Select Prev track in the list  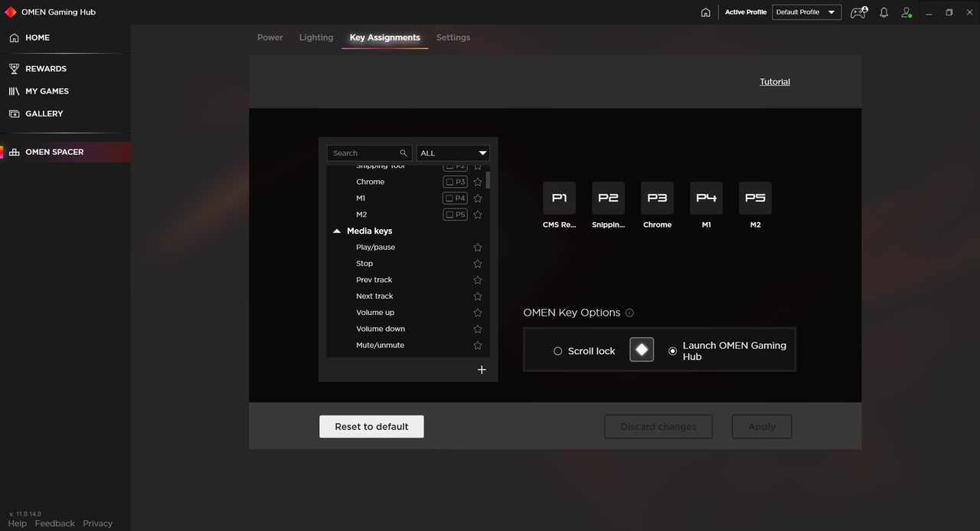tap(374, 280)
